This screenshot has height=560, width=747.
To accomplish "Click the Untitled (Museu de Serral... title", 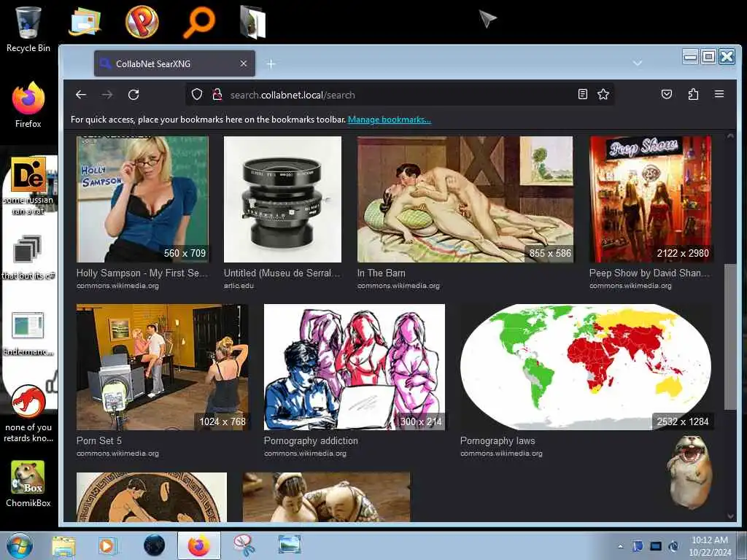I will (x=282, y=273).
